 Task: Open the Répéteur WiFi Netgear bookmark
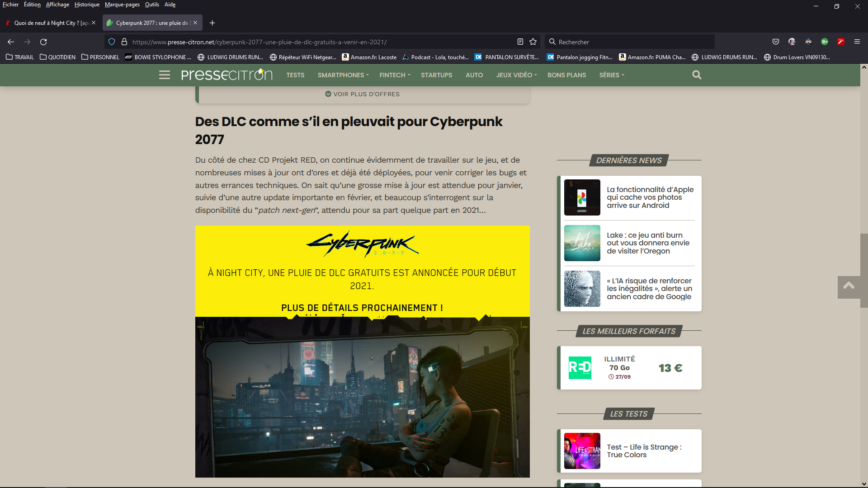[303, 57]
